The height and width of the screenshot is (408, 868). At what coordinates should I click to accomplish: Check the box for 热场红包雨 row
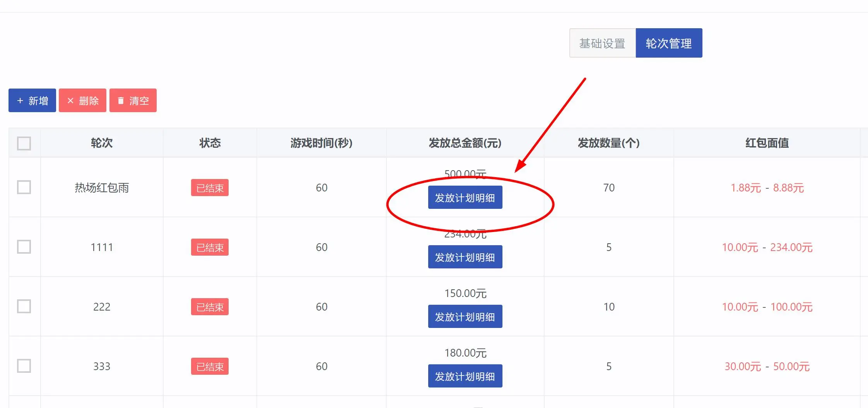coord(24,188)
